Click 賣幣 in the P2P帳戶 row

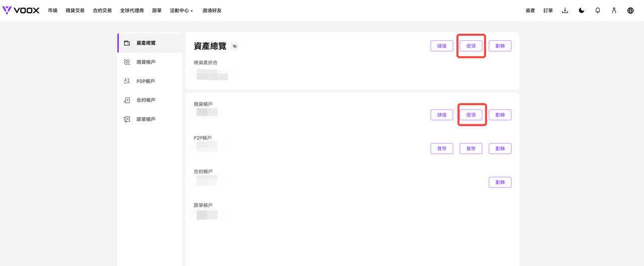point(471,148)
